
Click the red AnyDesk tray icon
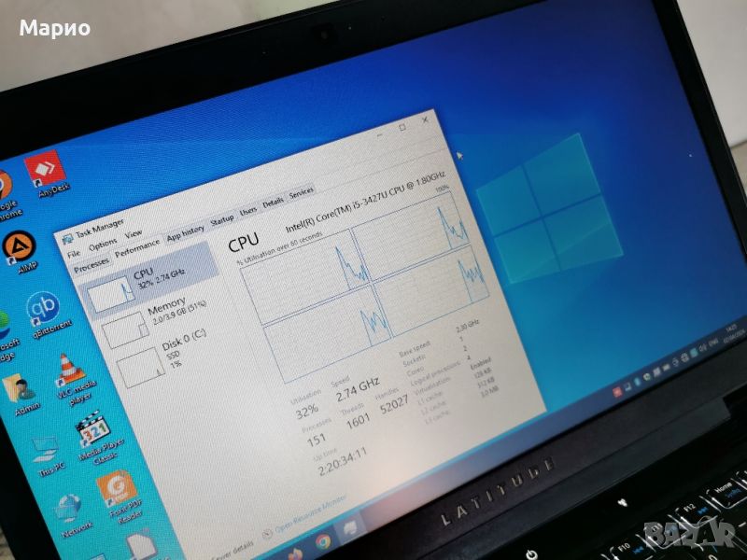[x=617, y=392]
